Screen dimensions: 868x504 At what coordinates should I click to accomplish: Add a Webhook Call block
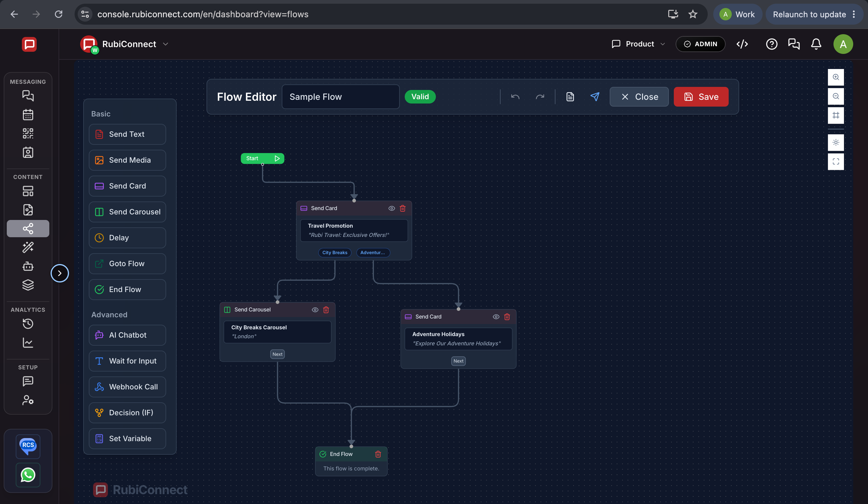[127, 387]
